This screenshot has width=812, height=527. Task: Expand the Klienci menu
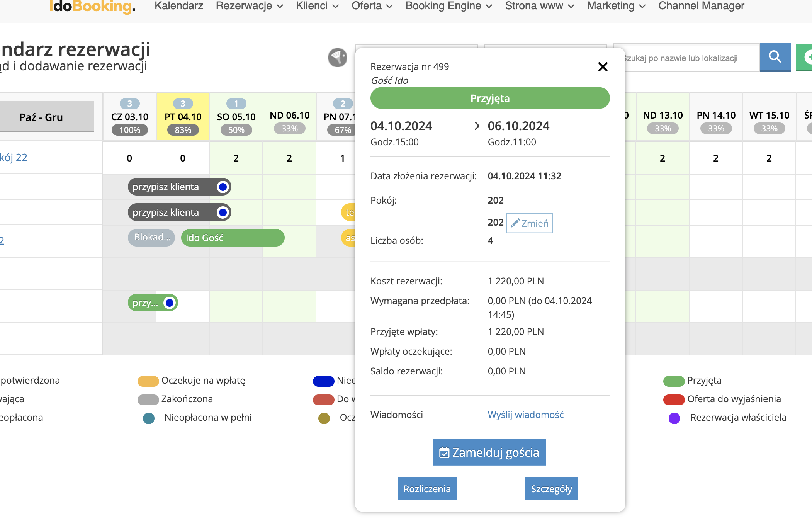tap(317, 6)
